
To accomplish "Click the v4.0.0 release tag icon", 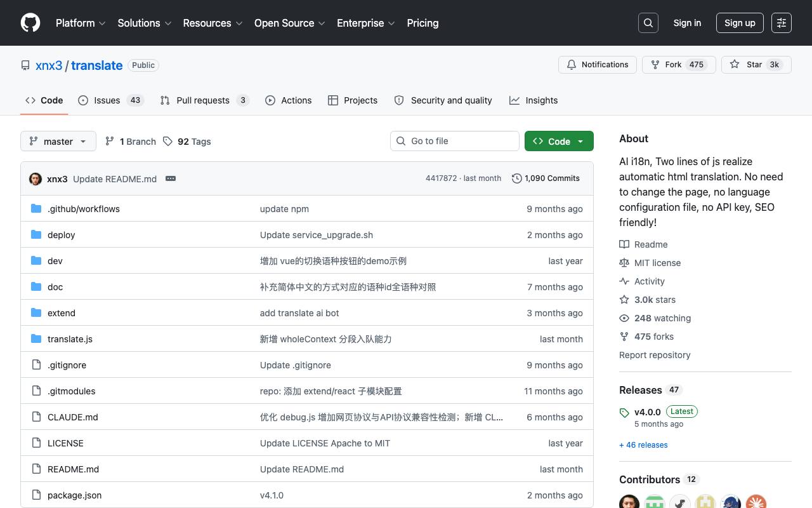I will (x=624, y=413).
